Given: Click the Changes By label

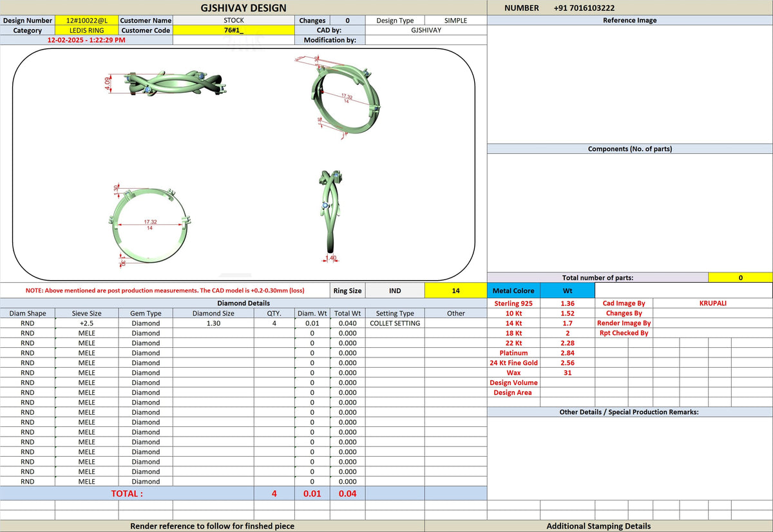Looking at the screenshot, I should coord(624,313).
